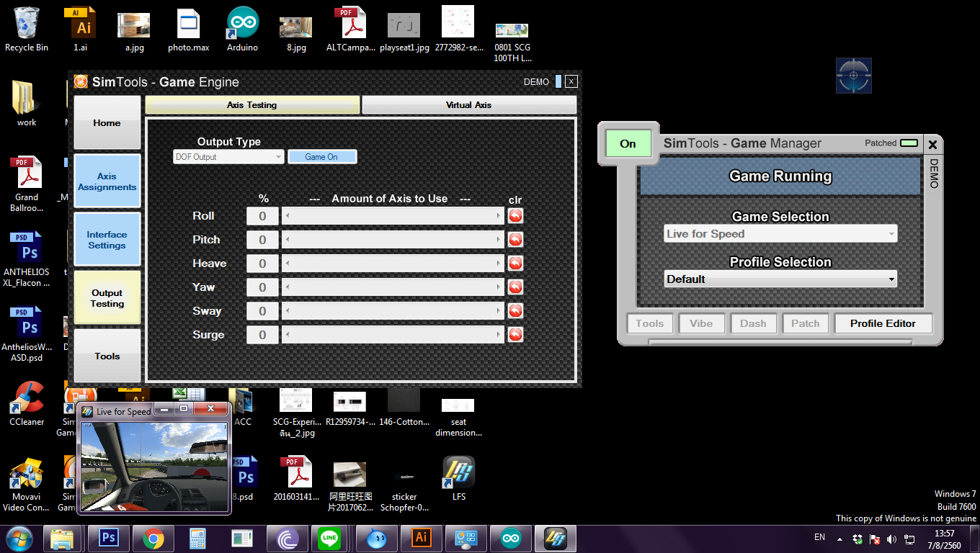Viewport: 980px width, 553px height.
Task: Switch to Live for Speed taskbar button
Action: 556,538
